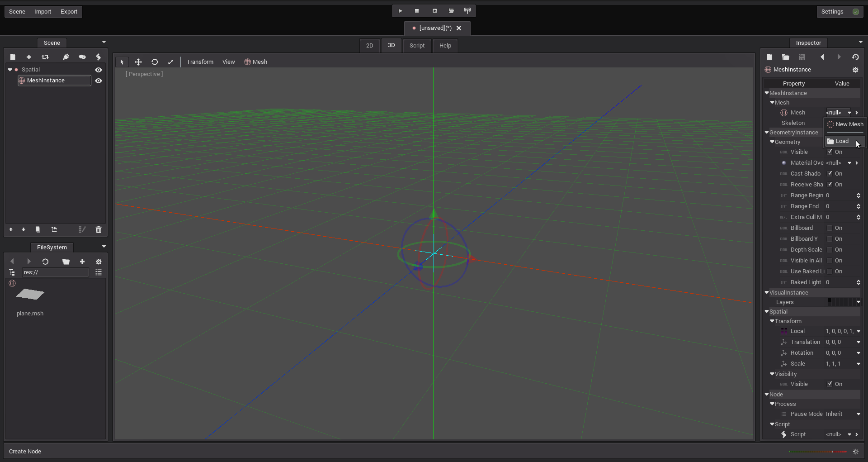
Task: Click the Play project button
Action: [400, 11]
